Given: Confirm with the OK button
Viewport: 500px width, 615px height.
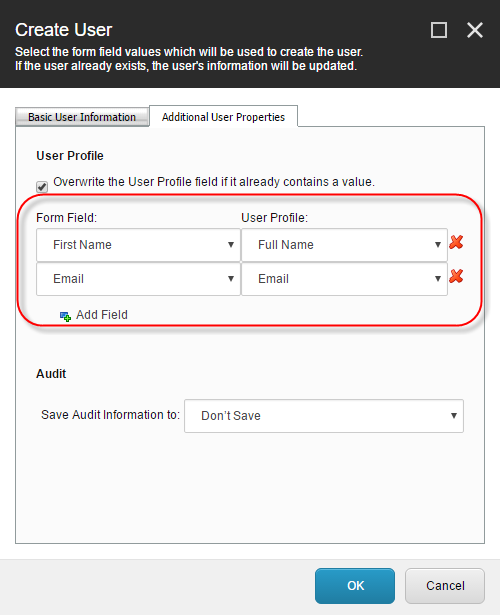Looking at the screenshot, I should point(355,586).
